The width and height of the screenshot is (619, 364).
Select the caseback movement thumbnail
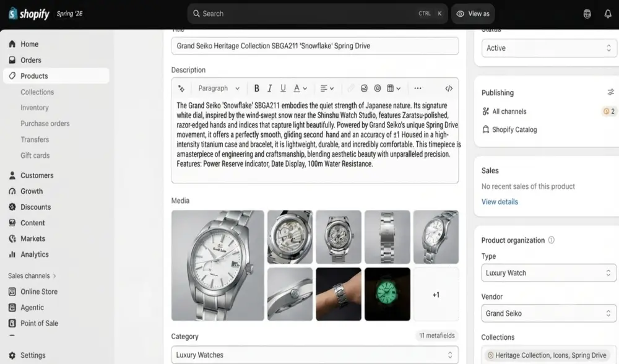[x=290, y=237]
